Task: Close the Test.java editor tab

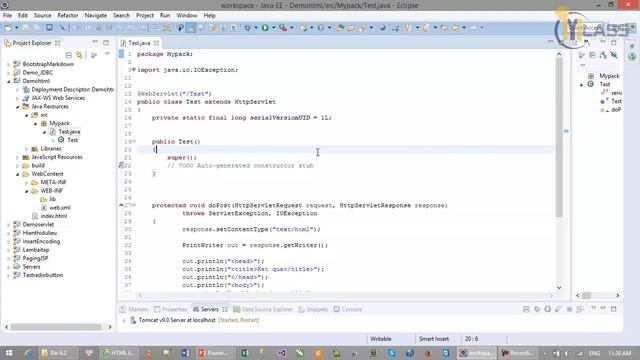Action: click(x=156, y=43)
